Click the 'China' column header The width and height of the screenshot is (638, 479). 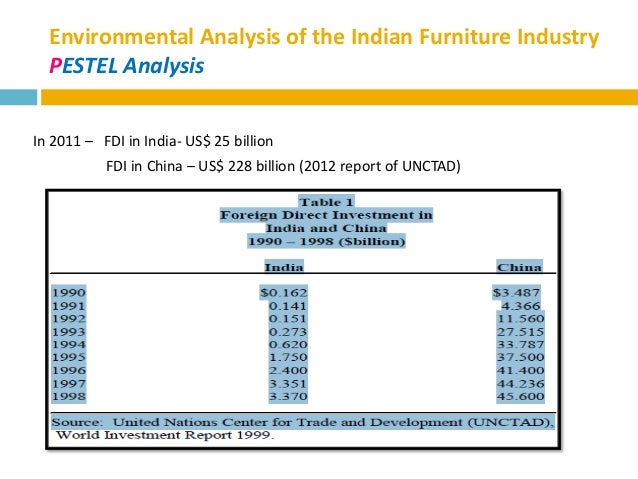(x=520, y=267)
